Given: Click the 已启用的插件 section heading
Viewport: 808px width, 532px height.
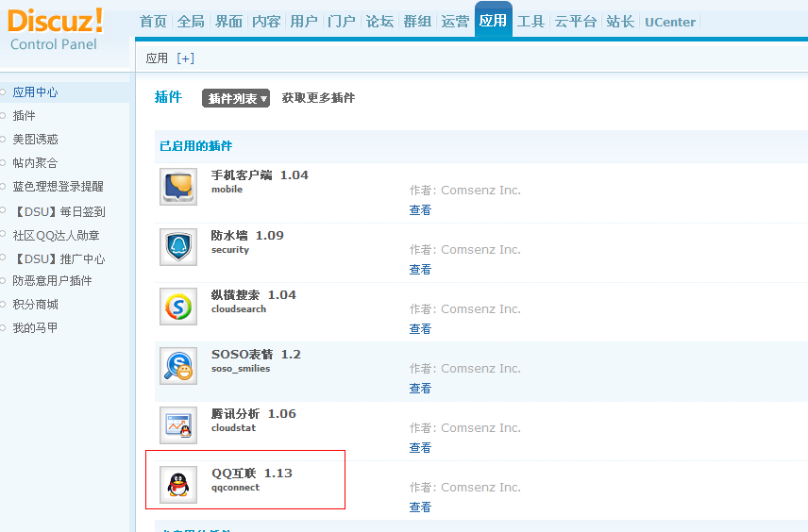Looking at the screenshot, I should pyautogui.click(x=195, y=146).
